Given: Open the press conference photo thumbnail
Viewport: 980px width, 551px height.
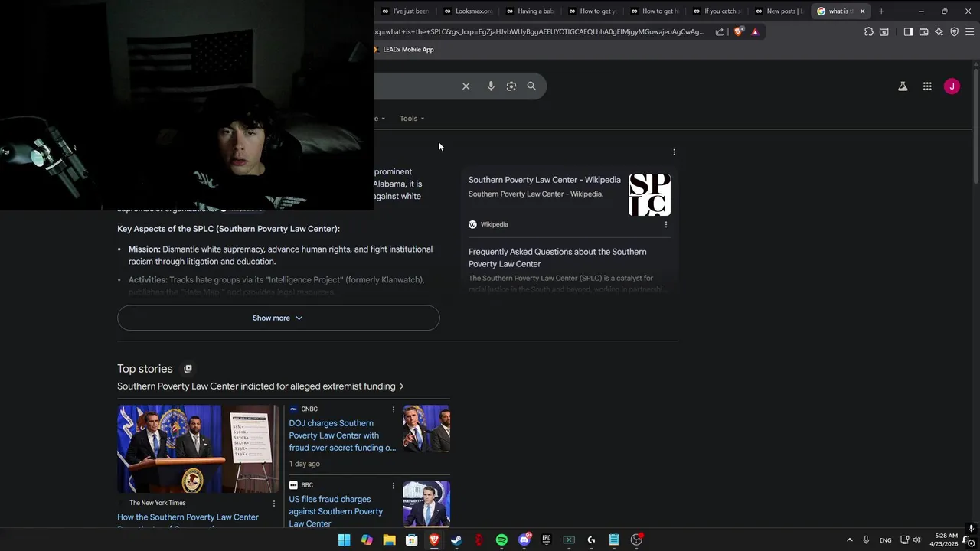Looking at the screenshot, I should pos(198,448).
